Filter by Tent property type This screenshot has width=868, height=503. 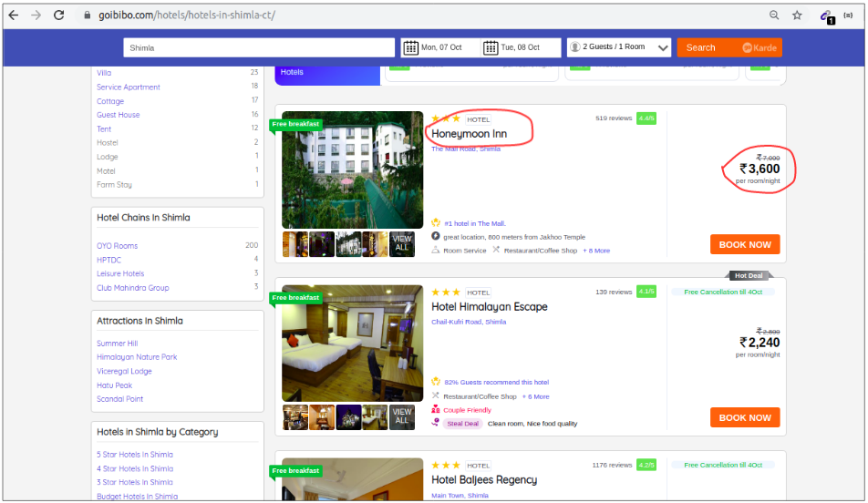pyautogui.click(x=104, y=128)
